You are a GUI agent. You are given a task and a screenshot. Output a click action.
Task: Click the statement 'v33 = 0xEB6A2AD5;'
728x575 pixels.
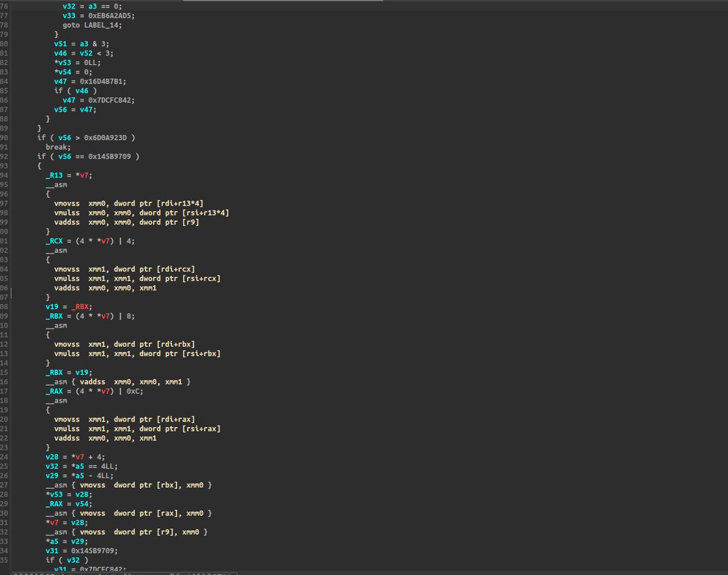(98, 16)
